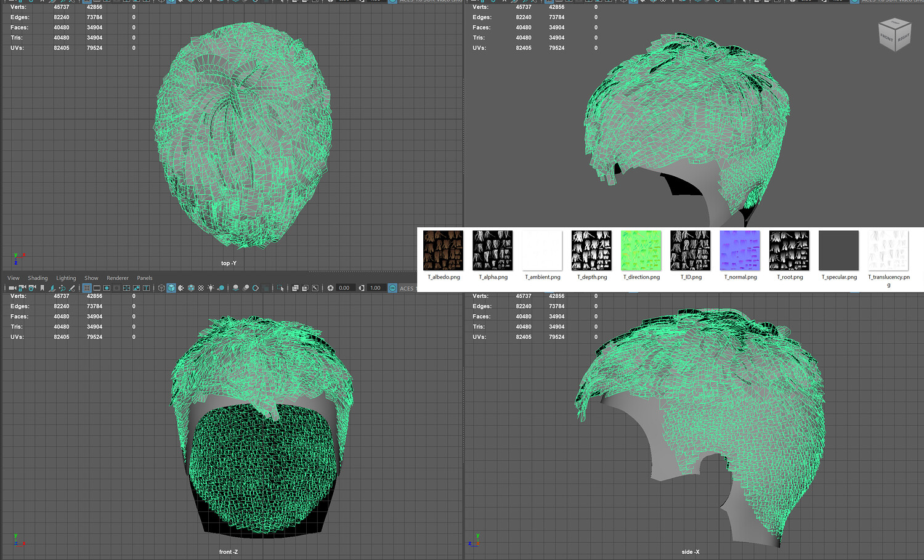The height and width of the screenshot is (560, 924).
Task: Click the Isolate Select icon
Action: [280, 288]
